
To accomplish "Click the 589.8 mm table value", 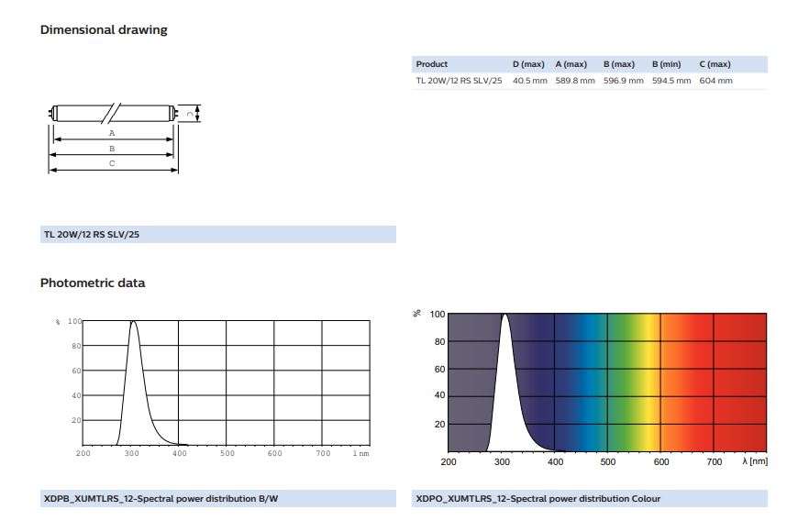I will (x=574, y=81).
